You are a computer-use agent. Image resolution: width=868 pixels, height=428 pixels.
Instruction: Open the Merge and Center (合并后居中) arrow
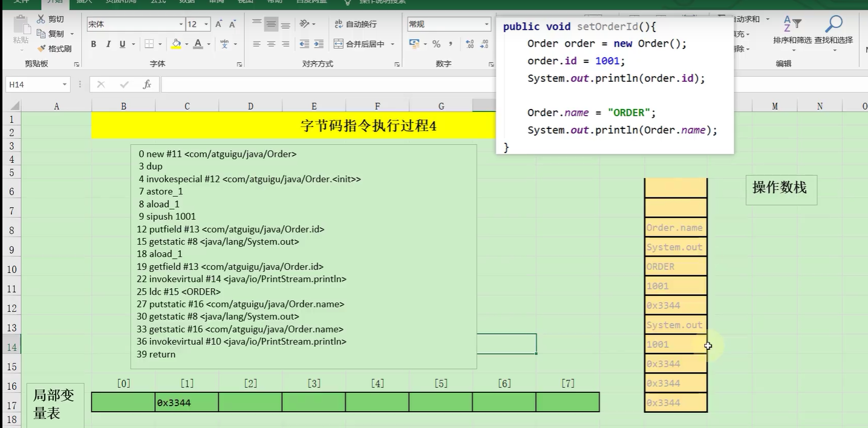click(x=393, y=44)
